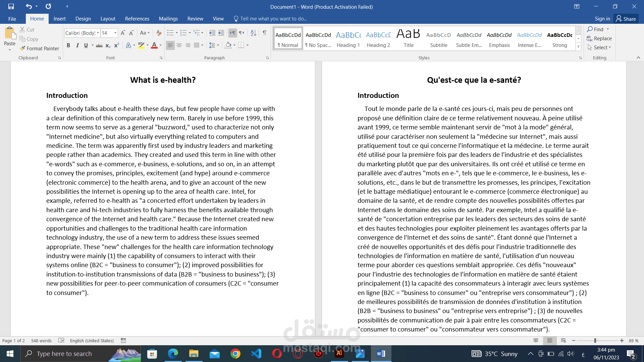Click the Copy button
Screen dimensions: 644x362
click(29, 39)
